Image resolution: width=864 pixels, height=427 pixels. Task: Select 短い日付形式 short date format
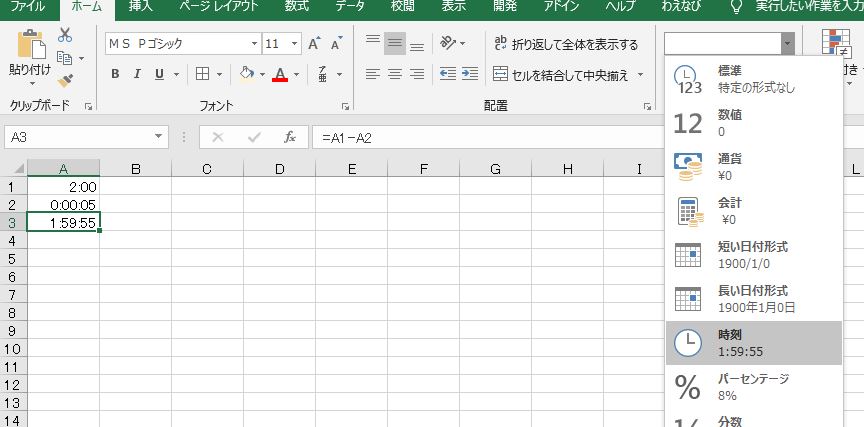(754, 255)
